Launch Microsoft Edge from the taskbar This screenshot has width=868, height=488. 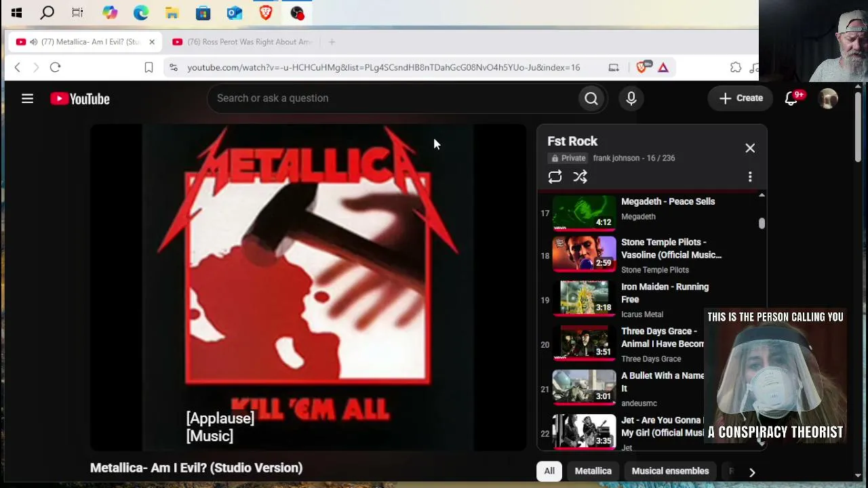pyautogui.click(x=141, y=12)
